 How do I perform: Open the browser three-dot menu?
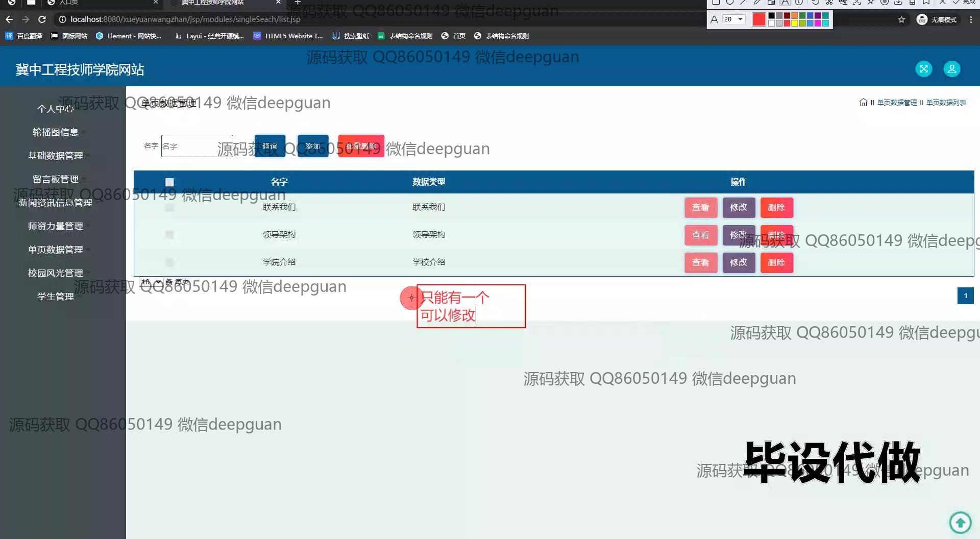pyautogui.click(x=971, y=19)
